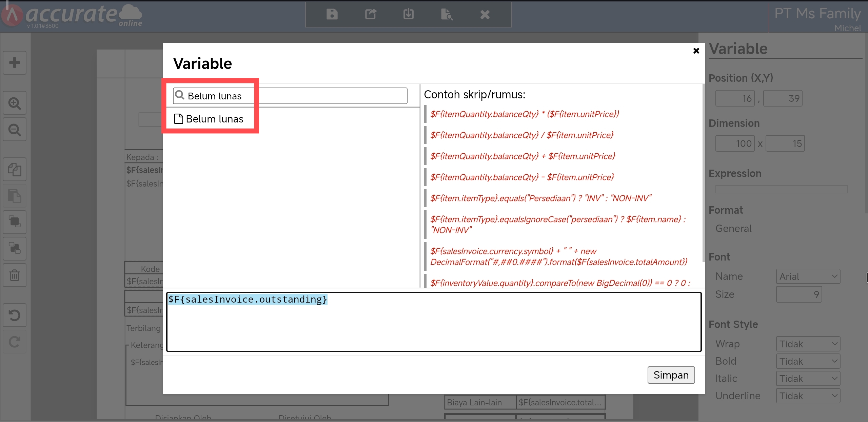
Task: Click the trash delete icon in sidebar
Action: click(15, 275)
